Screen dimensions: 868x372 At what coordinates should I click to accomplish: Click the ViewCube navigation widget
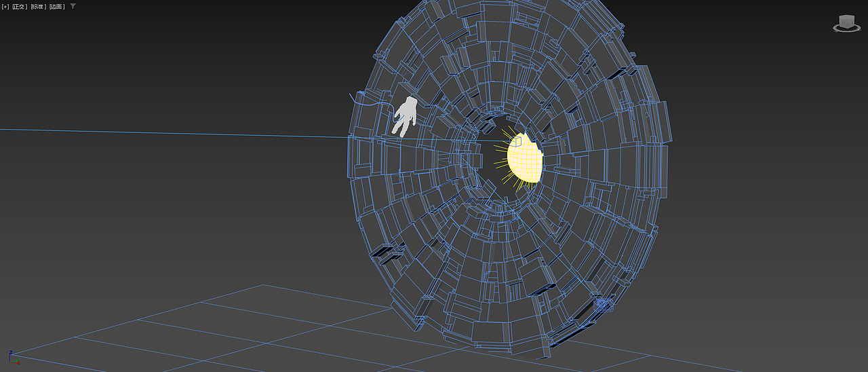tap(846, 23)
